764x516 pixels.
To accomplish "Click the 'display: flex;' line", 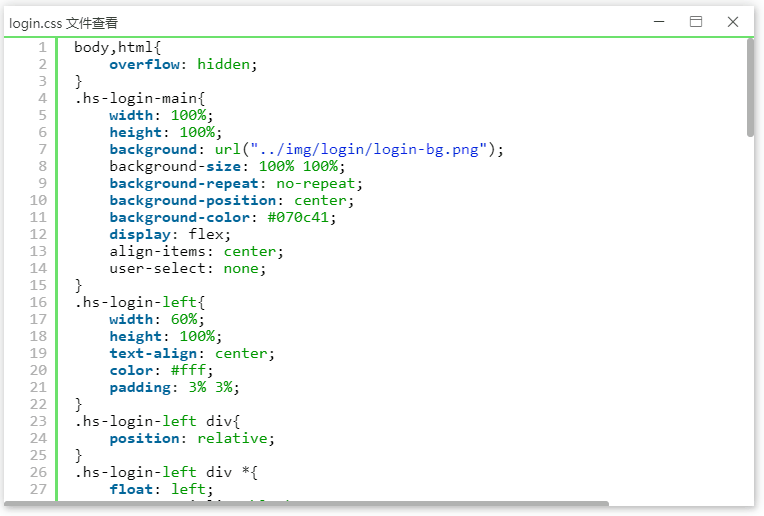I will [170, 234].
